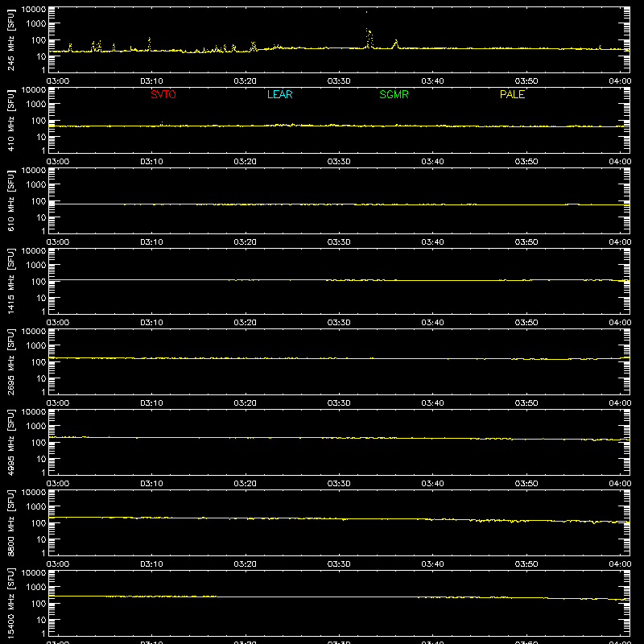Click the 1000 tick label on 410 MHz axis

tap(36, 105)
